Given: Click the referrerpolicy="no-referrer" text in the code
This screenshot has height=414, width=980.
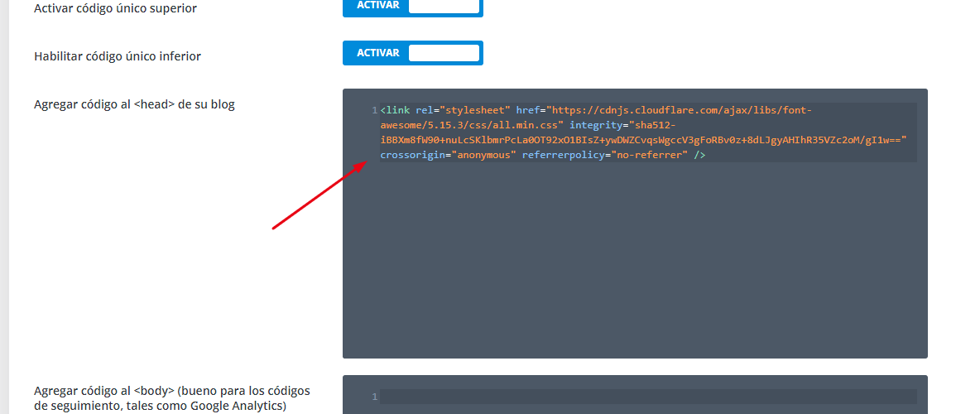Looking at the screenshot, I should coord(605,155).
